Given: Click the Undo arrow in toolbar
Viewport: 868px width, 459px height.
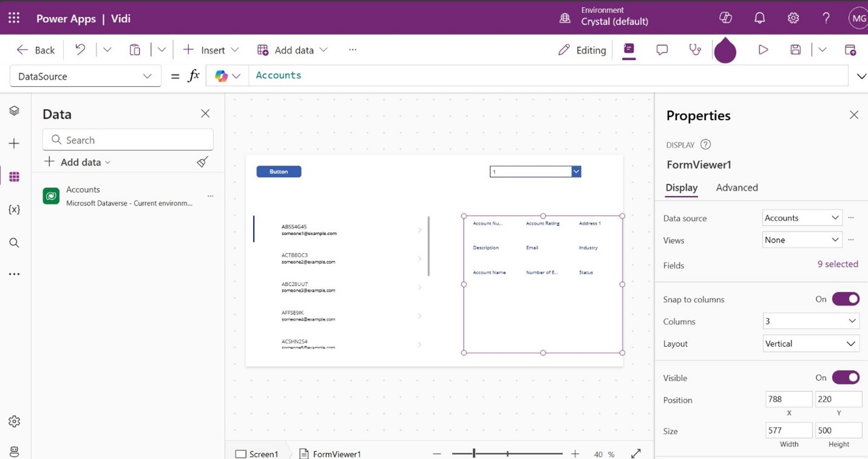Looking at the screenshot, I should click(x=80, y=50).
